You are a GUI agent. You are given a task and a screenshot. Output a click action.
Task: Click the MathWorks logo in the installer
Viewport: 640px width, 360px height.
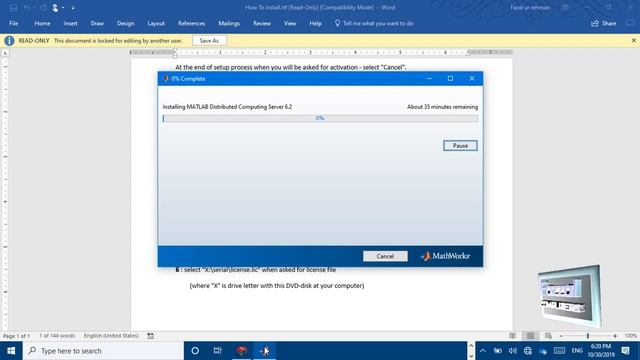click(445, 256)
